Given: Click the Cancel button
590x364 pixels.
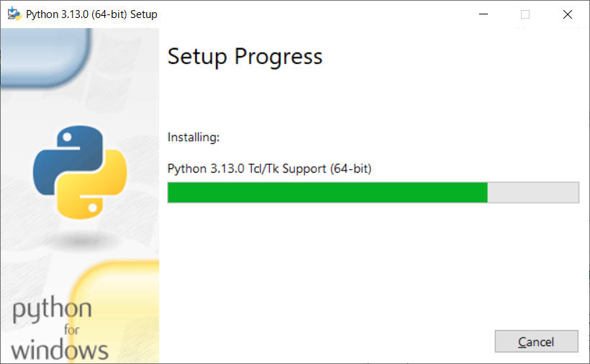Looking at the screenshot, I should [536, 342].
